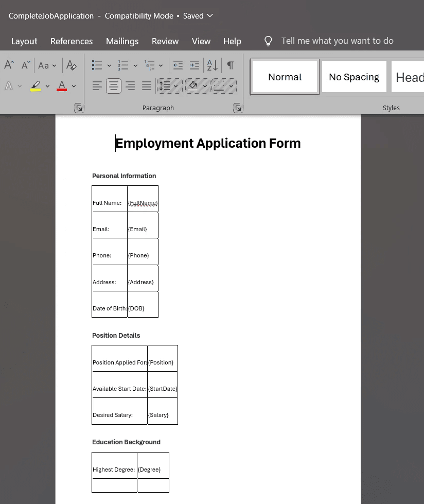Click the CompleteJobApplication document title
The height and width of the screenshot is (504, 424).
51,16
